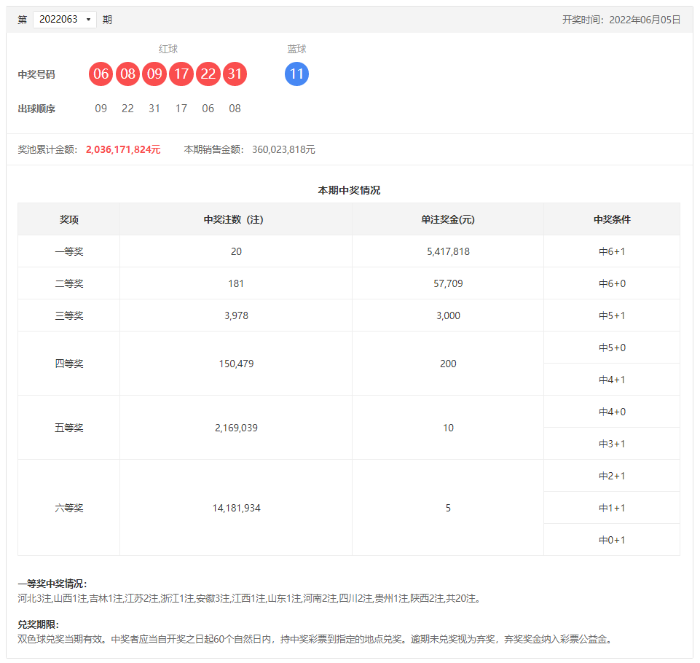Viewport: 700px width, 663px height.
Task: Click the 中奖注数（注） column header
Action: click(235, 219)
